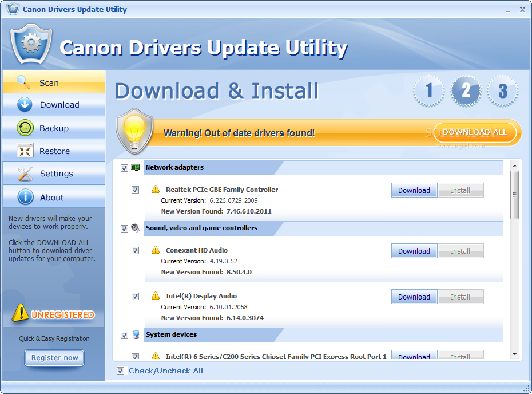Click step 2 badge
The height and width of the screenshot is (394, 532).
pyautogui.click(x=466, y=90)
